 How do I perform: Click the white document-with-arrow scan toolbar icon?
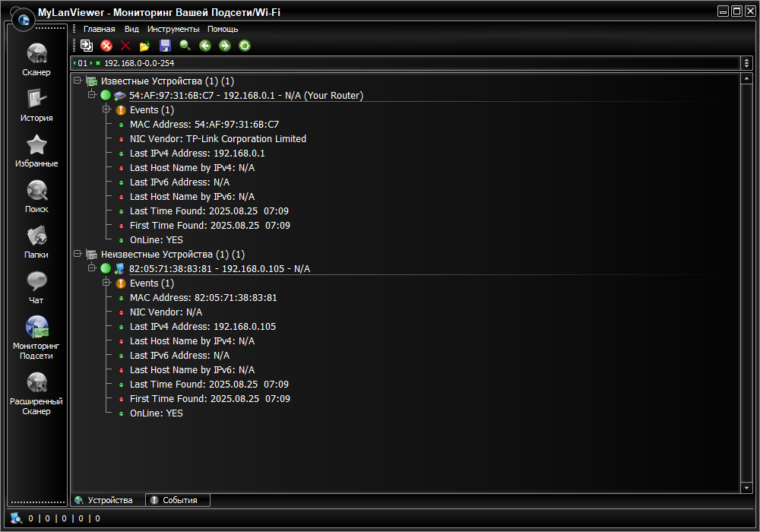87,46
